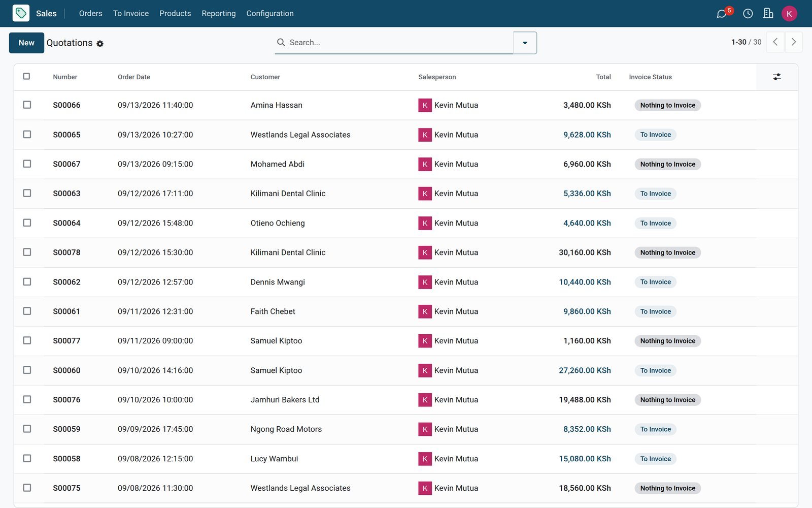The width and height of the screenshot is (812, 508).
Task: Click salesperson avatar in S00062 row
Action: click(425, 282)
